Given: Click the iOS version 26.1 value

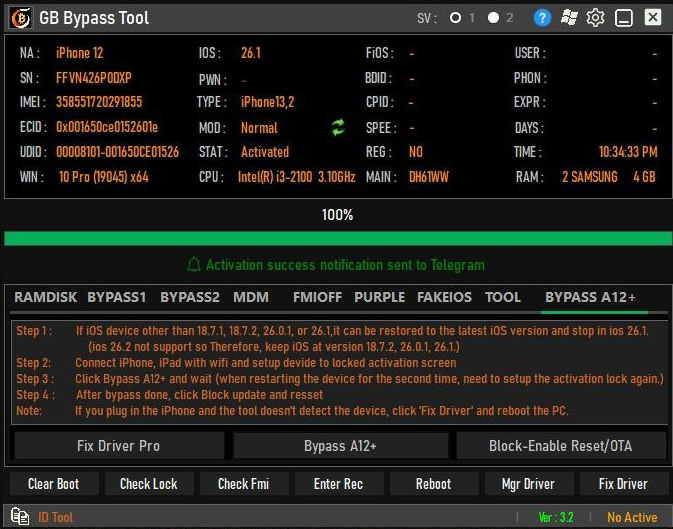Looking at the screenshot, I should tap(251, 53).
